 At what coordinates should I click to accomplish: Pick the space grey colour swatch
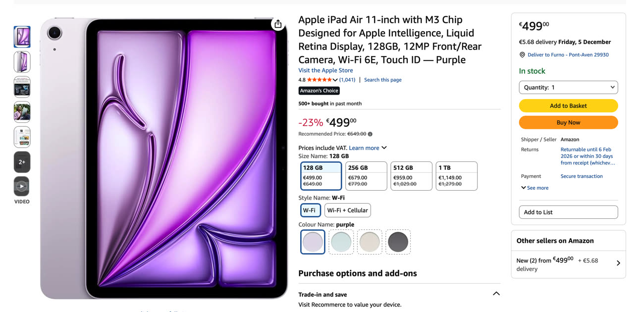click(x=398, y=242)
